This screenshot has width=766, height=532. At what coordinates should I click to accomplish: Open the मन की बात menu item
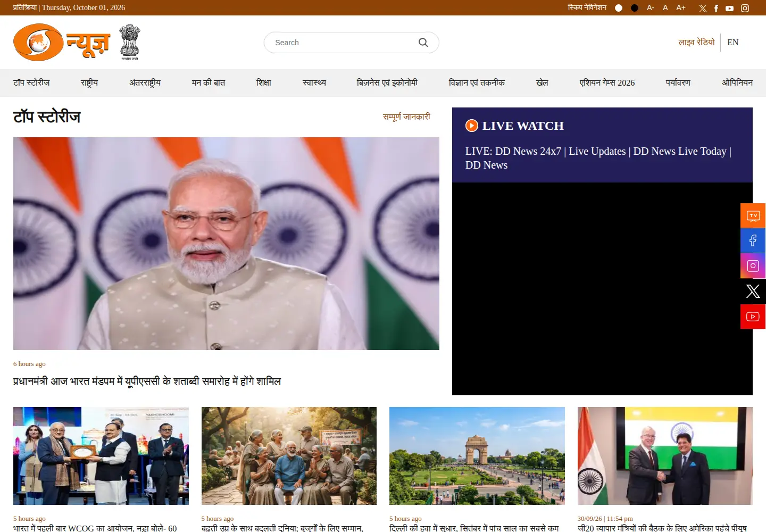[x=209, y=82]
